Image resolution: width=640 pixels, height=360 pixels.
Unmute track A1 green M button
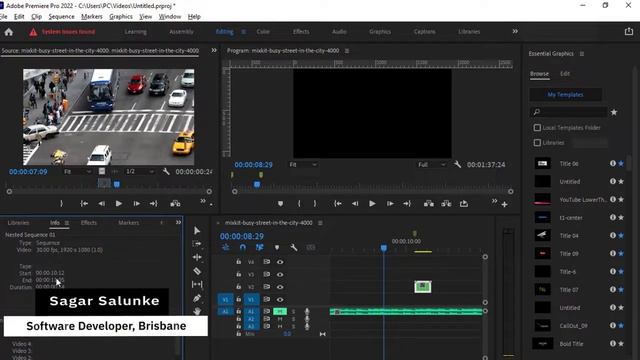pos(280,311)
